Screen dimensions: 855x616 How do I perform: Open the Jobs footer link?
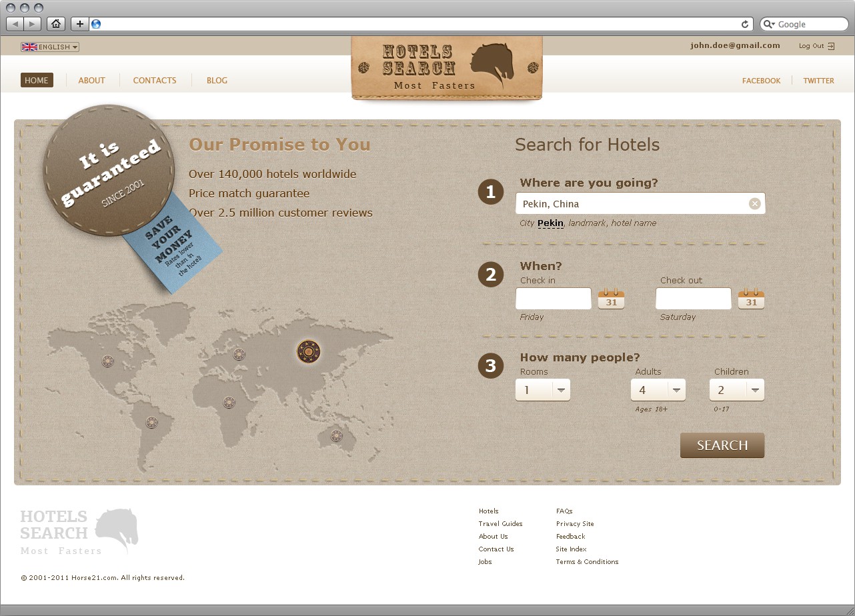pos(485,562)
